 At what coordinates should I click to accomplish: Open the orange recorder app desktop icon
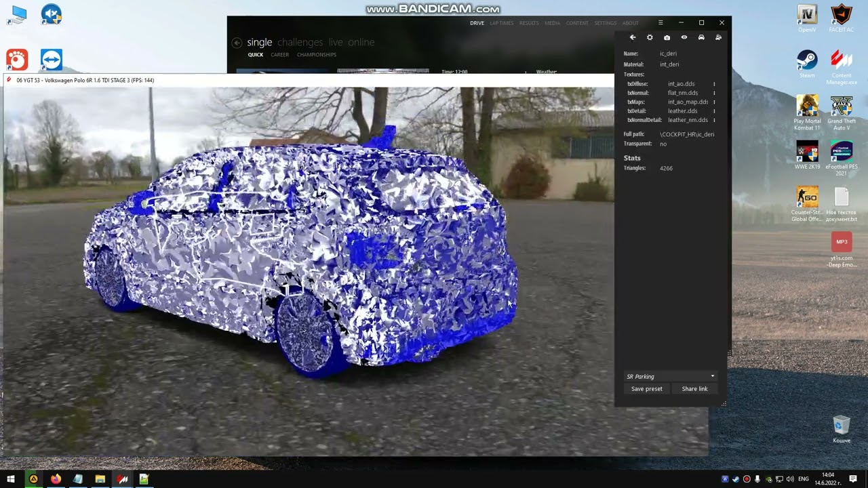(17, 59)
